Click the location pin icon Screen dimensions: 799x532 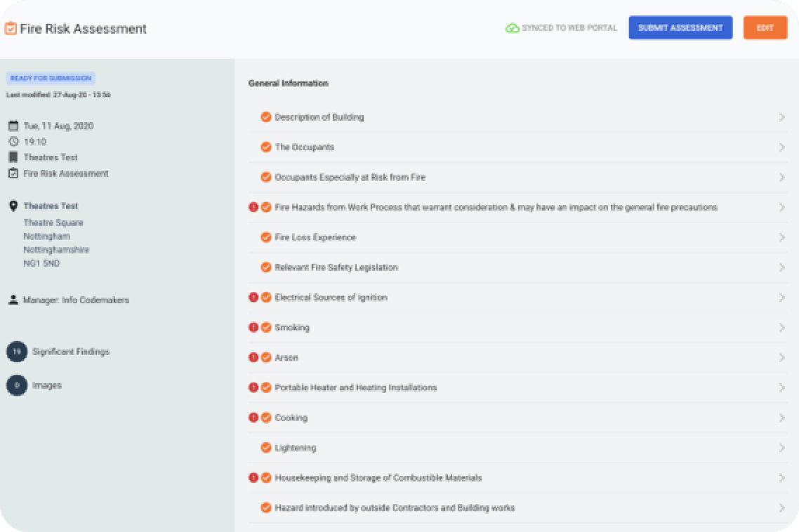coord(13,206)
